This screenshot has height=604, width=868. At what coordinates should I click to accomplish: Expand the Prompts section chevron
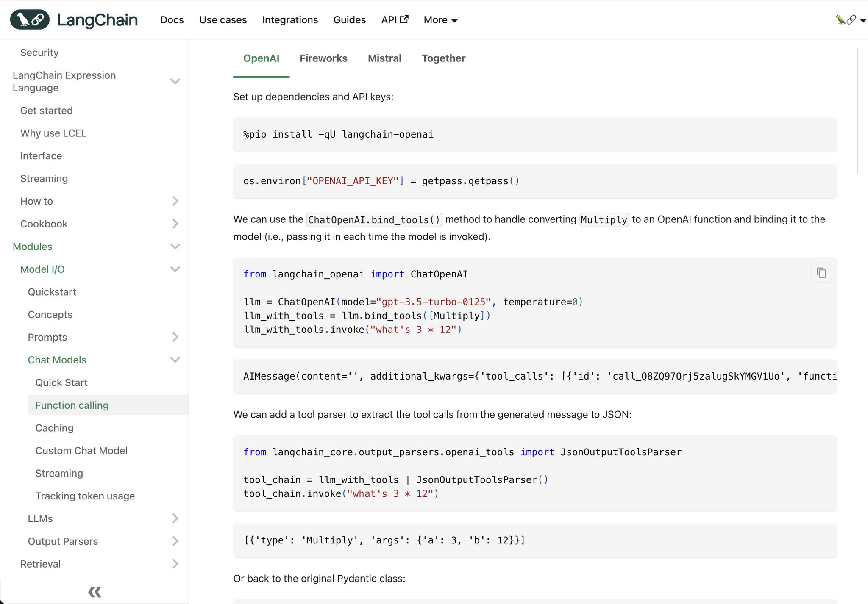(175, 337)
